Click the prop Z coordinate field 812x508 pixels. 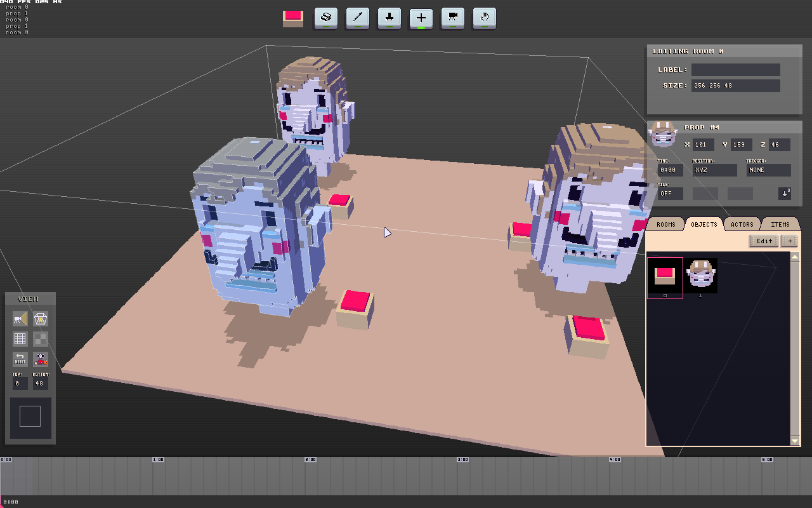[780, 145]
